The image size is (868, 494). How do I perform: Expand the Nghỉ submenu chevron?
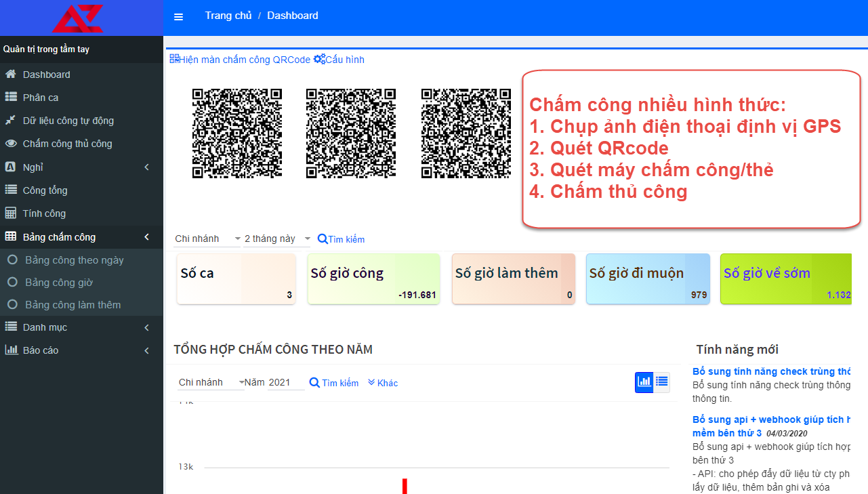(147, 167)
